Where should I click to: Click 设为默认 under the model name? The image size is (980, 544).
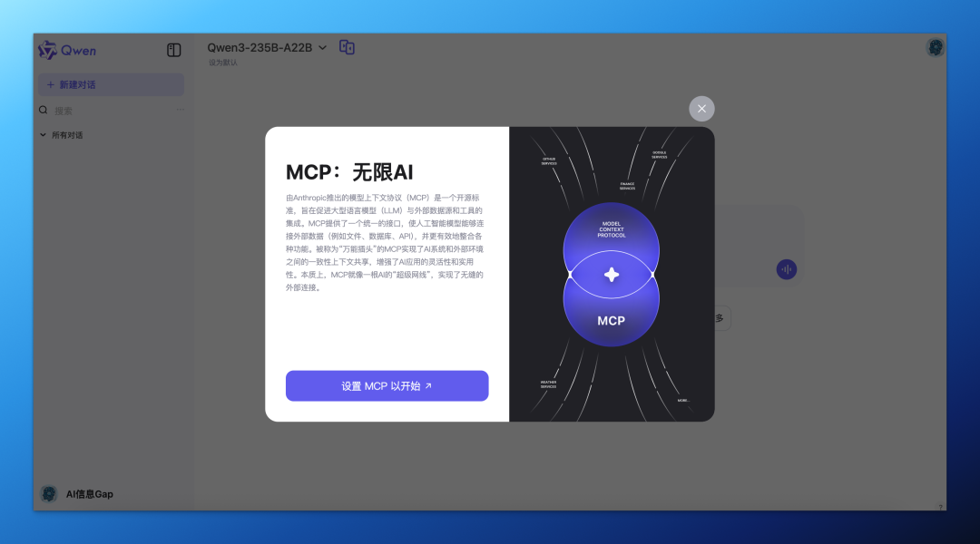click(x=223, y=63)
